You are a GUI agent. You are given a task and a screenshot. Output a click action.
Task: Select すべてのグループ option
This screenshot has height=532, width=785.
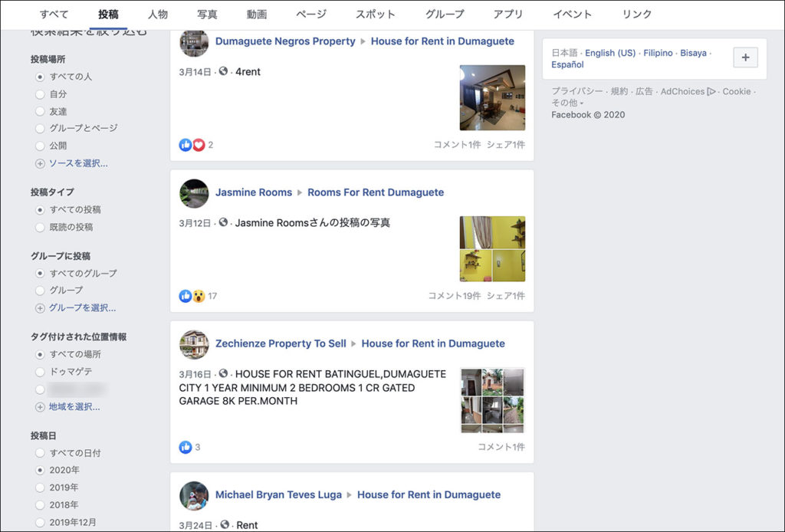[40, 274]
